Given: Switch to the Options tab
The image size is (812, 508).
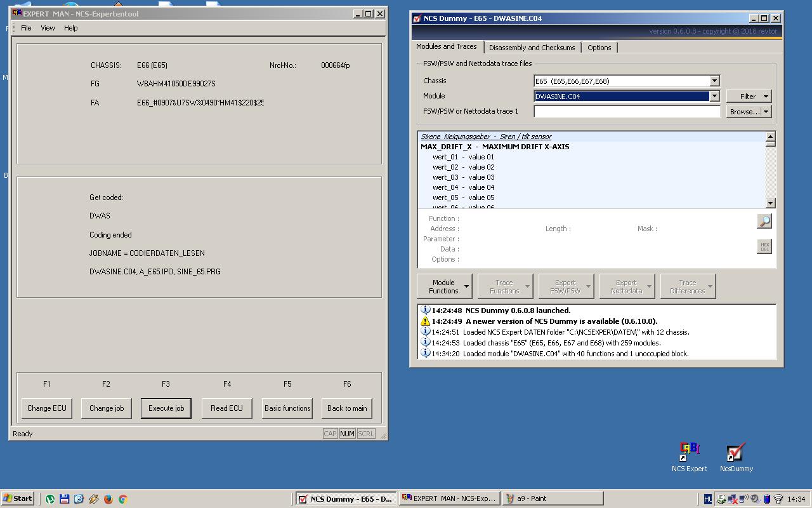Looking at the screenshot, I should [599, 48].
